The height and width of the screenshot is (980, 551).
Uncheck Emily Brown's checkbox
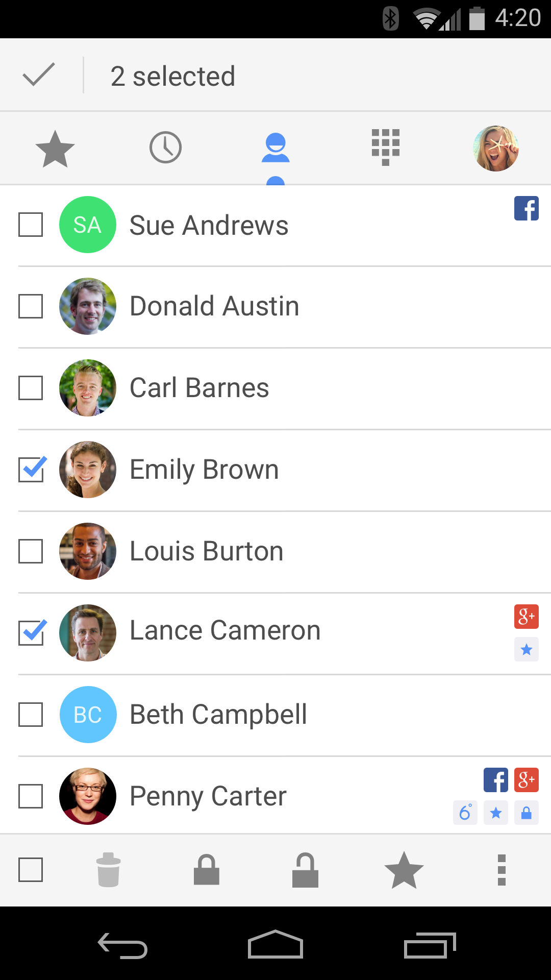point(32,470)
